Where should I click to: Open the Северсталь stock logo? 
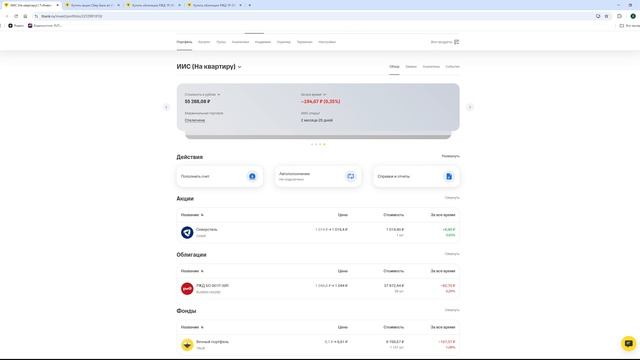(187, 232)
